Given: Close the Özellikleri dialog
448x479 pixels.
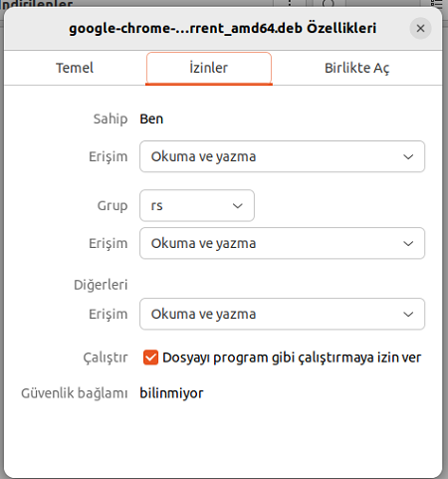Looking at the screenshot, I should [x=420, y=28].
